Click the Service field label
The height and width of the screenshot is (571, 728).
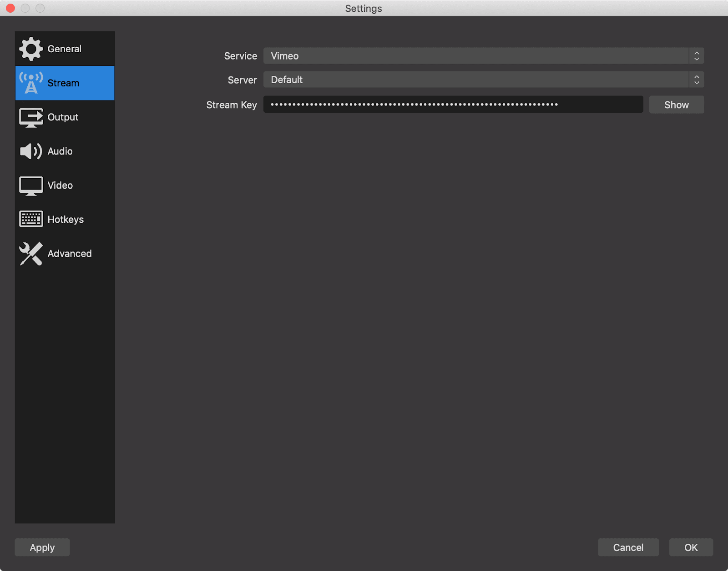(241, 56)
